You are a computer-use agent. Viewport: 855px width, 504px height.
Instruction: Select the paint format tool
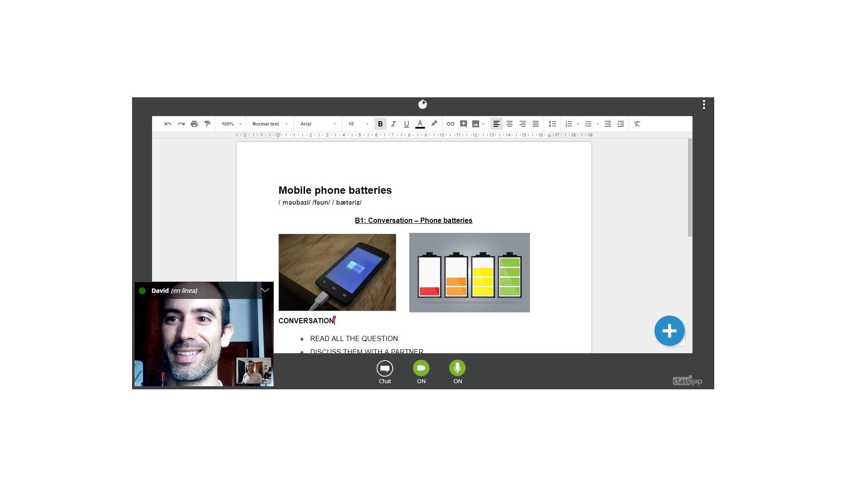tap(207, 124)
